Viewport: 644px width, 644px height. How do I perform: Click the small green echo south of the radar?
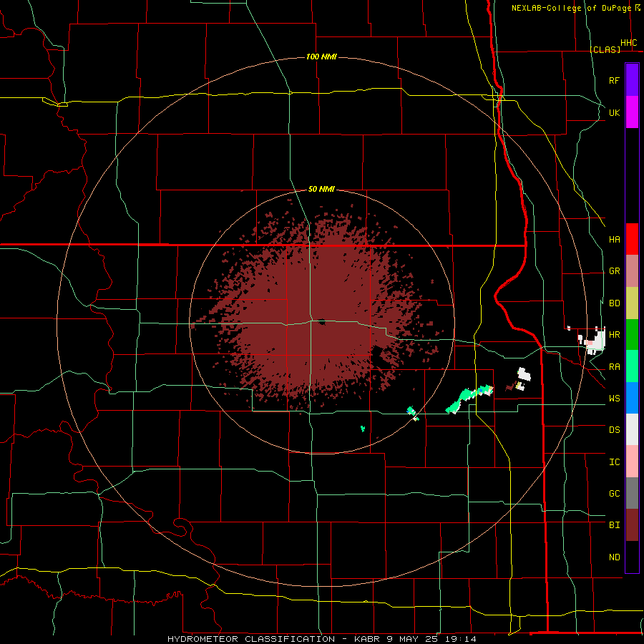pyautogui.click(x=363, y=429)
